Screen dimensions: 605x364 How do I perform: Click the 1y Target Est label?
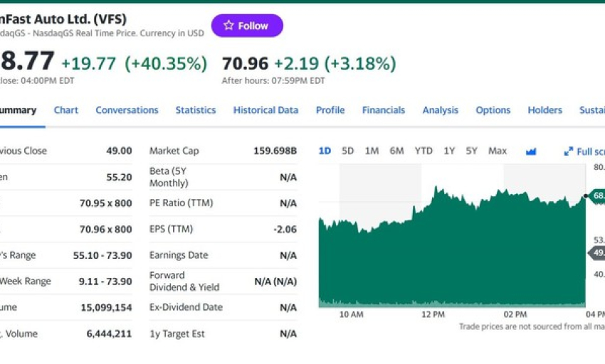[177, 333]
